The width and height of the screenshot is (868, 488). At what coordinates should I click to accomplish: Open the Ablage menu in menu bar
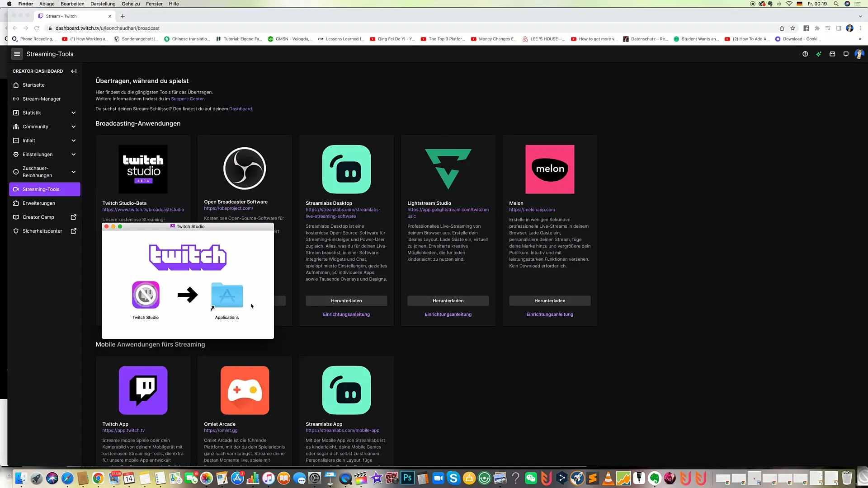point(47,4)
